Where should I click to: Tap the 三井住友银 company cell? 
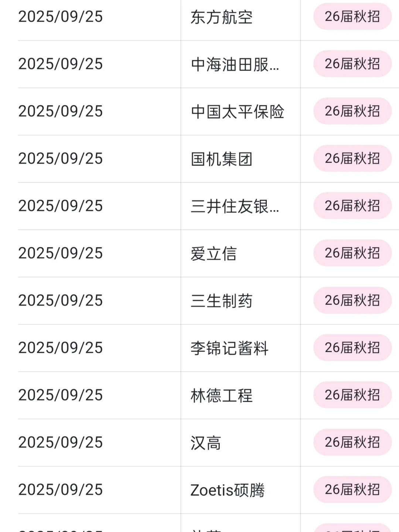point(235,206)
